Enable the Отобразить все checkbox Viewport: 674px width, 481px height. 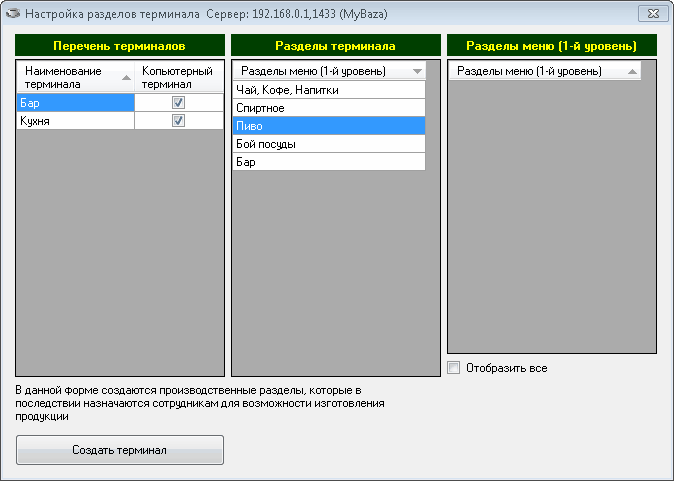(454, 368)
